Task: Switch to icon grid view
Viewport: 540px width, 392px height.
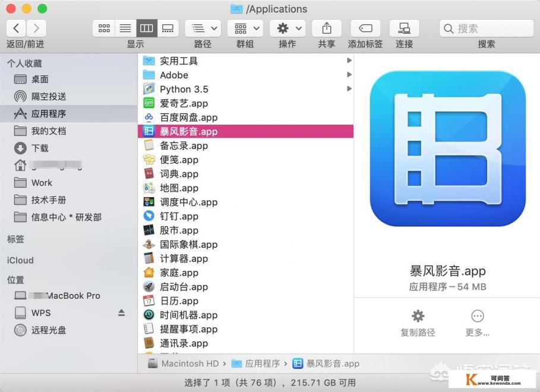Action: (104, 28)
